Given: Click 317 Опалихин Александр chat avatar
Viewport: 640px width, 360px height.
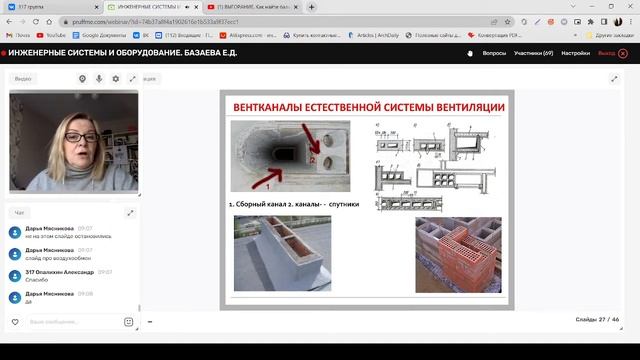Looking at the screenshot, I should pyautogui.click(x=15, y=276).
